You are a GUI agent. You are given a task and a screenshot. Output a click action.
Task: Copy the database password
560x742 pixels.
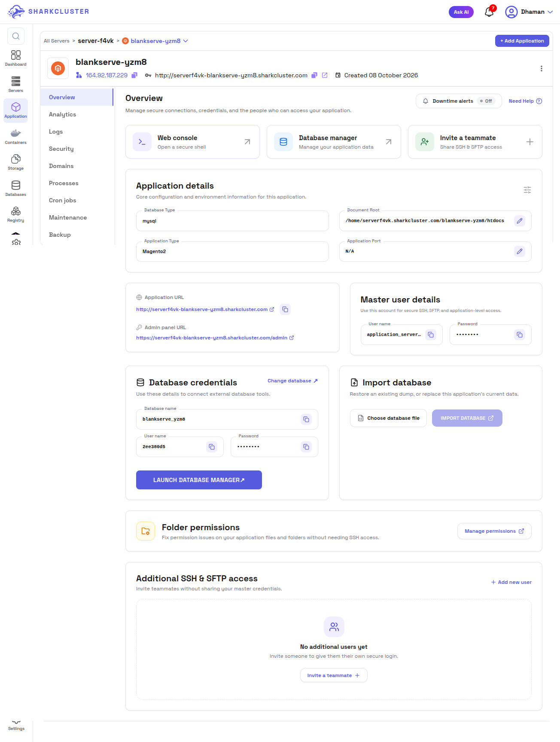point(306,447)
